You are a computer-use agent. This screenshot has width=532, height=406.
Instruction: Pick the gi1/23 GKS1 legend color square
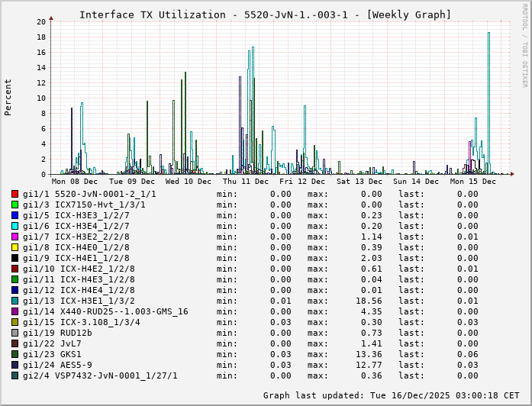tap(15, 354)
